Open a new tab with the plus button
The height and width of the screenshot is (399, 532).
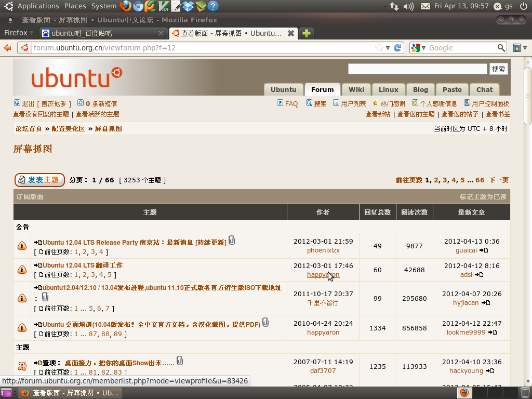pyautogui.click(x=307, y=33)
